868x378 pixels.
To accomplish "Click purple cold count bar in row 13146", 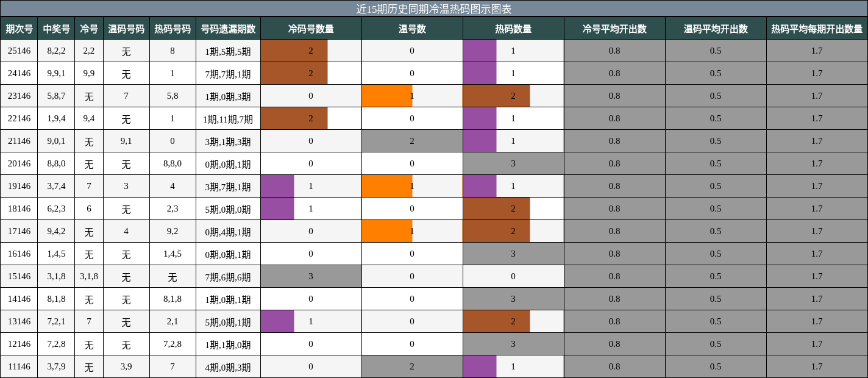I will click(x=277, y=321).
